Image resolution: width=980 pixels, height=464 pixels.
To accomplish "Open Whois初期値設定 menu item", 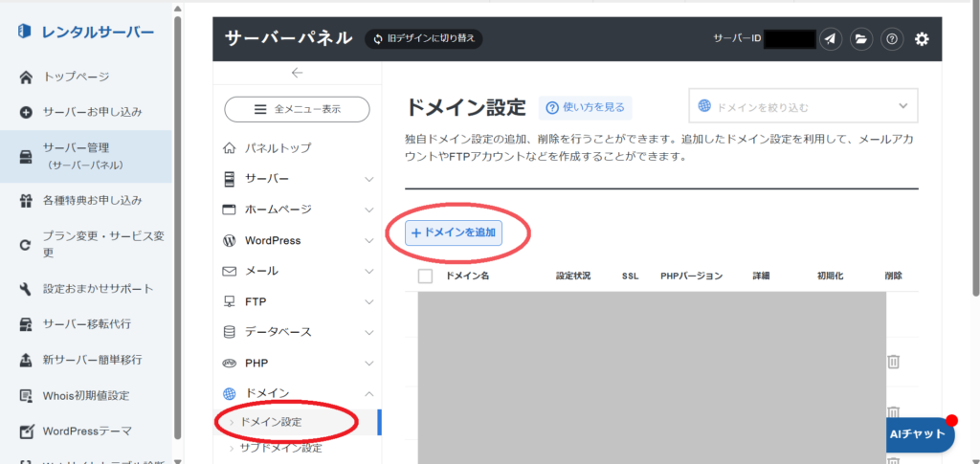I will tap(85, 395).
